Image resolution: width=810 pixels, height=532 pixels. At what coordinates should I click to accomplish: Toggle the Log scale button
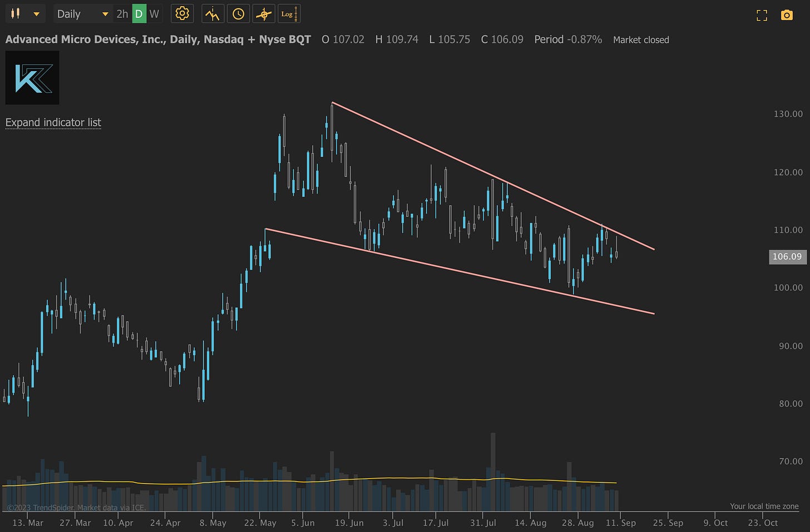(289, 14)
